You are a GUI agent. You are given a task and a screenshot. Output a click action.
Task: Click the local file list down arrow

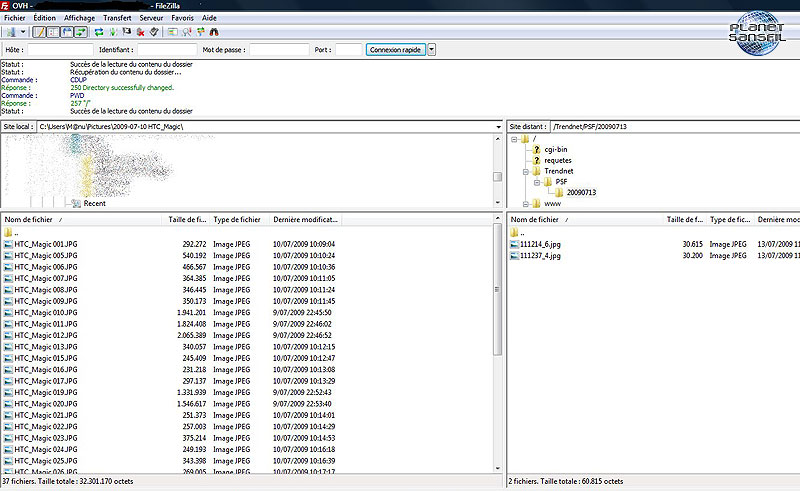tap(497, 468)
